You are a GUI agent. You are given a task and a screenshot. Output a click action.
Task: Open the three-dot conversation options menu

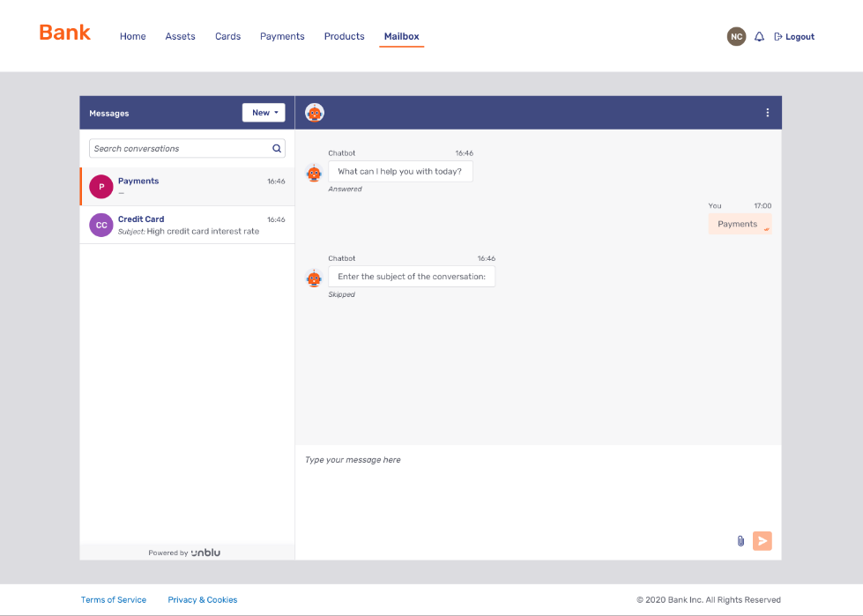click(767, 112)
